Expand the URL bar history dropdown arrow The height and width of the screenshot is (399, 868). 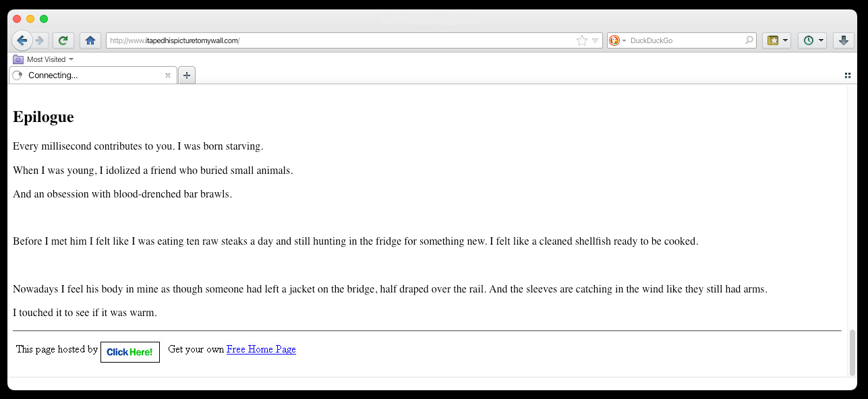point(595,40)
